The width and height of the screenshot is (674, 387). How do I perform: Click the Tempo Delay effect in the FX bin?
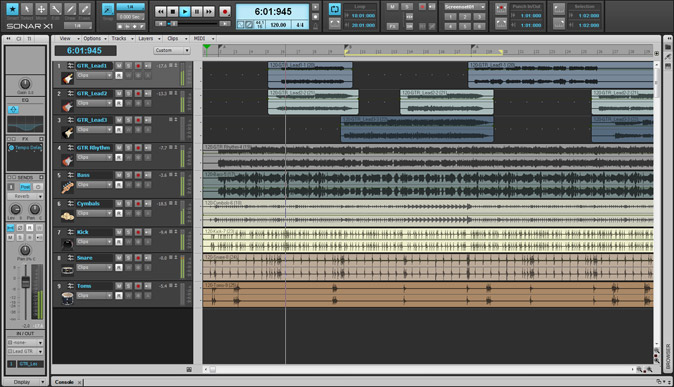coord(25,147)
